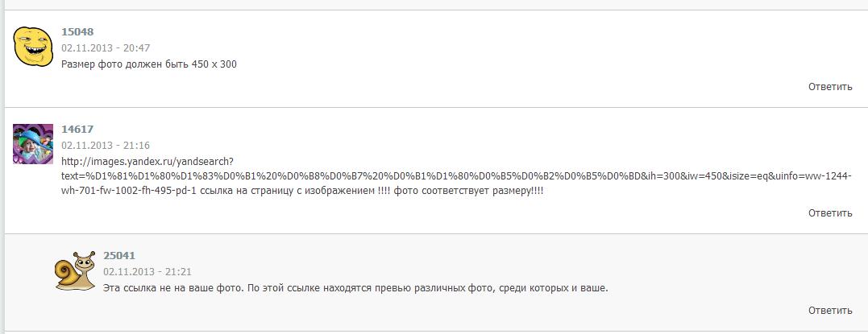Image resolution: width=868 pixels, height=334 pixels.
Task: Click the 02.11.2013 - 20:47 timestamp
Action: click(106, 48)
